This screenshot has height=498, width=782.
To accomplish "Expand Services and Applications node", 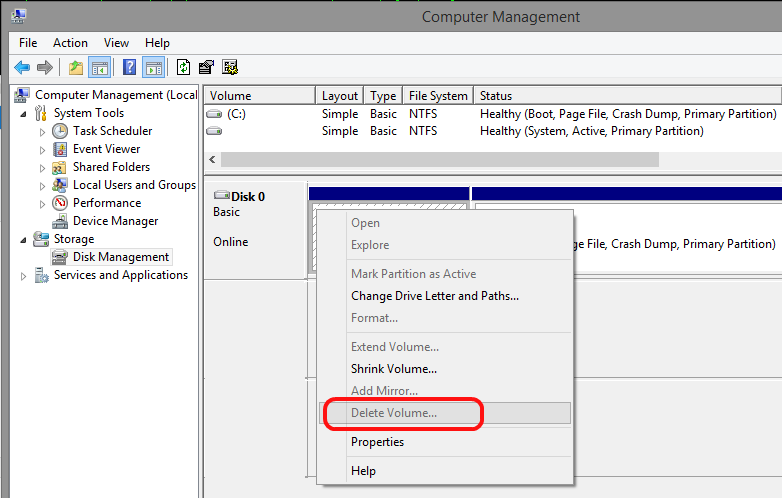I will 23,276.
